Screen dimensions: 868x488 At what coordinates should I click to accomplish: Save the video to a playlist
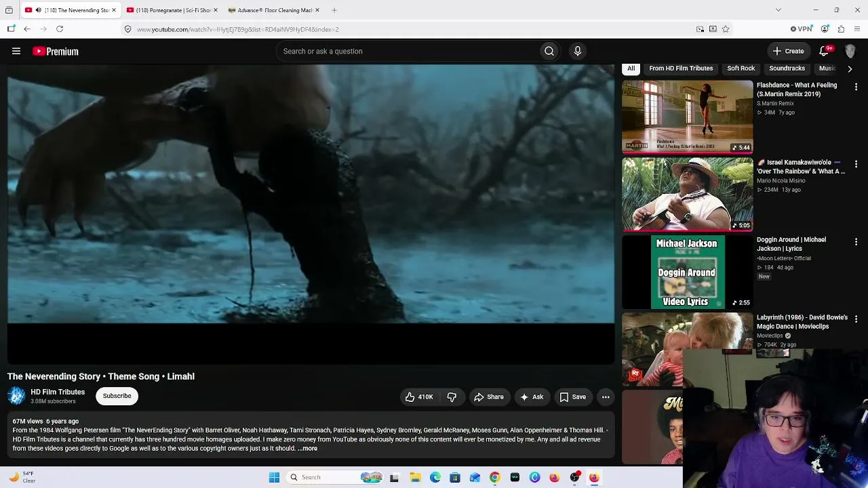(572, 397)
